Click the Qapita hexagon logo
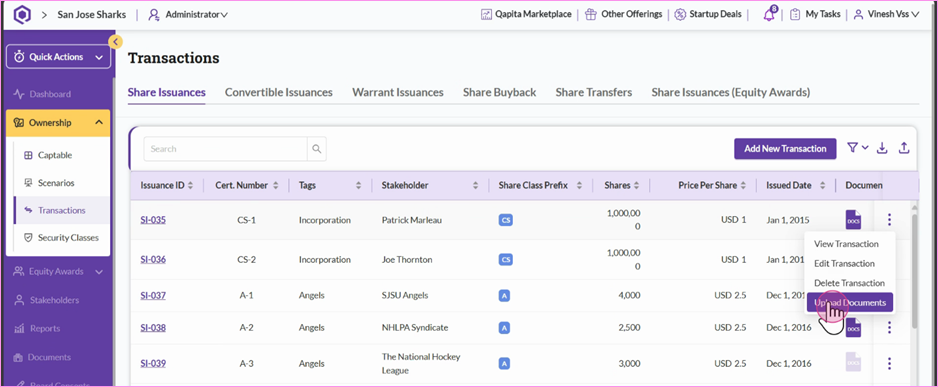The image size is (938, 387). pos(22,14)
